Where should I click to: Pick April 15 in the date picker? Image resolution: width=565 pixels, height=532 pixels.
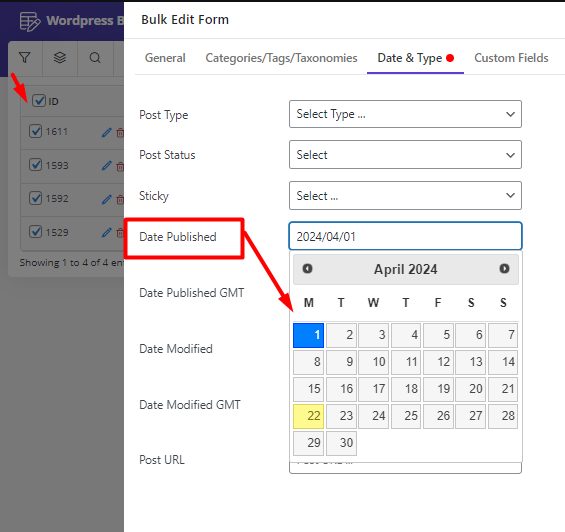(308, 389)
